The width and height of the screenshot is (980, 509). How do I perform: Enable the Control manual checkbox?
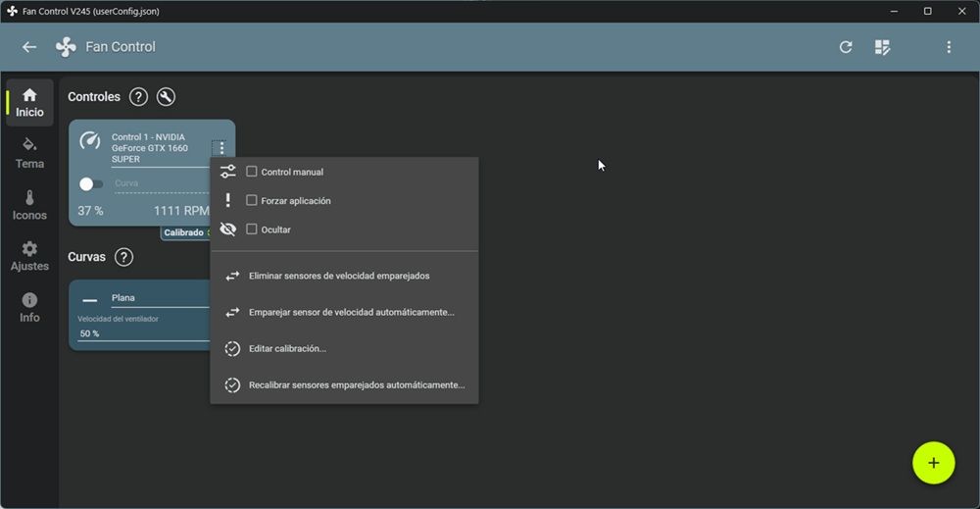pyautogui.click(x=252, y=172)
